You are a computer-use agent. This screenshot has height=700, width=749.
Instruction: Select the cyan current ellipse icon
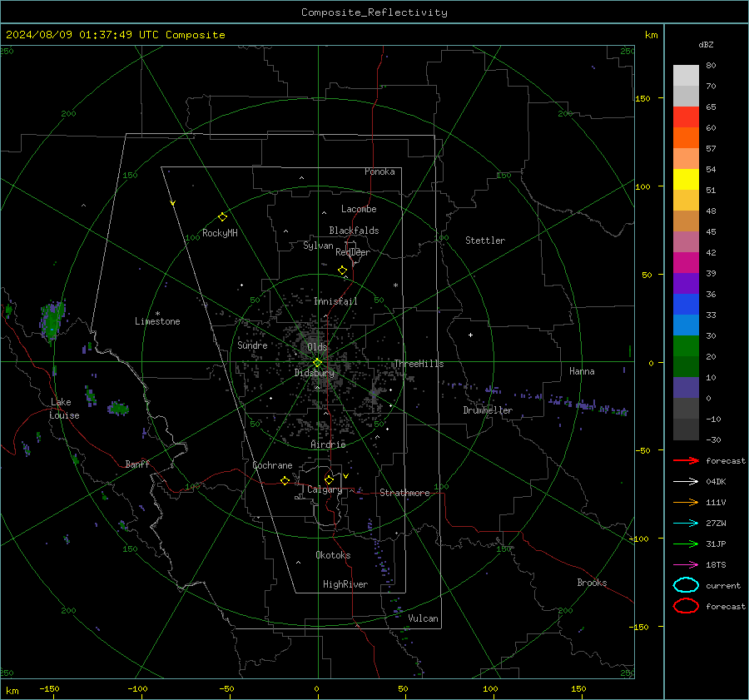point(686,585)
